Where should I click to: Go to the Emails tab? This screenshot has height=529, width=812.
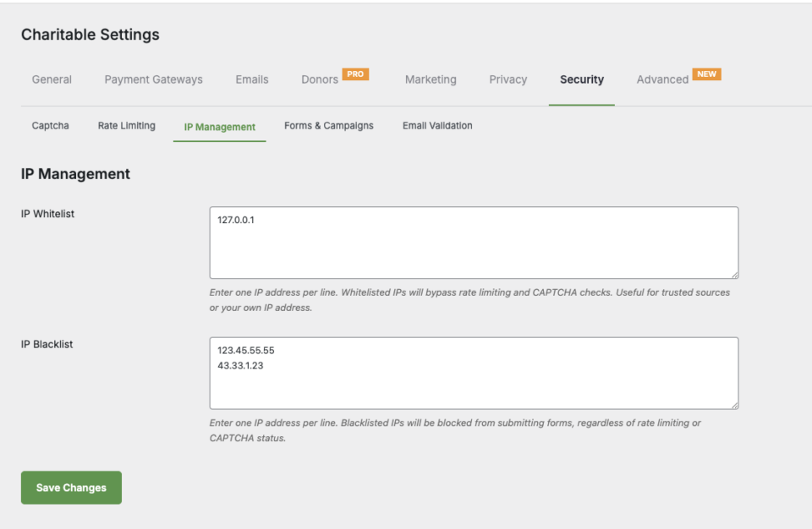(252, 79)
